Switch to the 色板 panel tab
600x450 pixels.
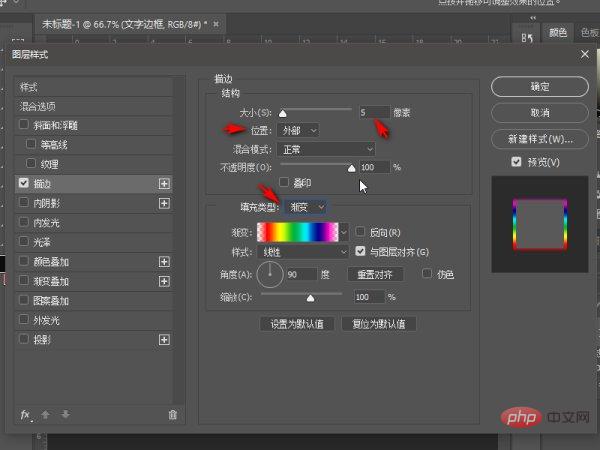(589, 33)
